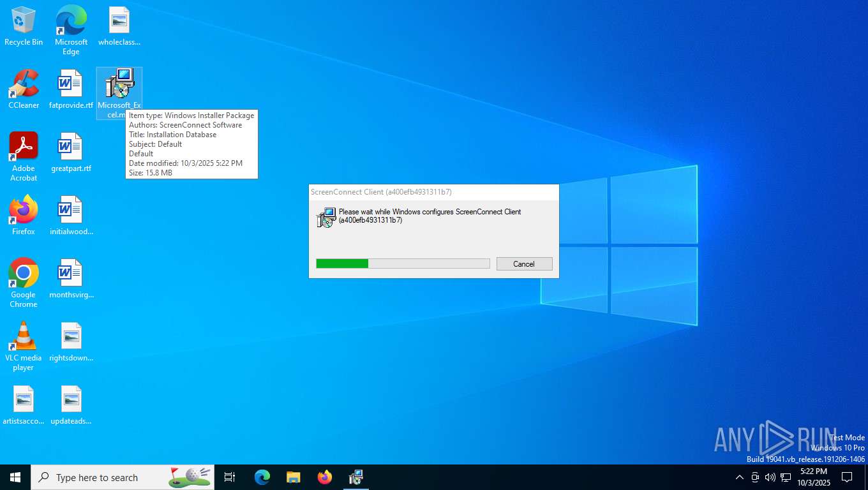The height and width of the screenshot is (490, 868).
Task: Open File Explorer from the taskbar
Action: 294,477
